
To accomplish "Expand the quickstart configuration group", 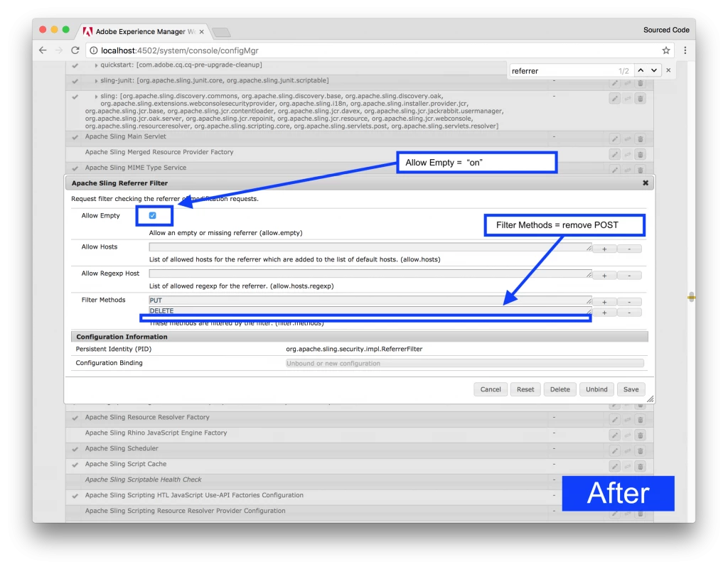I will tap(96, 65).
